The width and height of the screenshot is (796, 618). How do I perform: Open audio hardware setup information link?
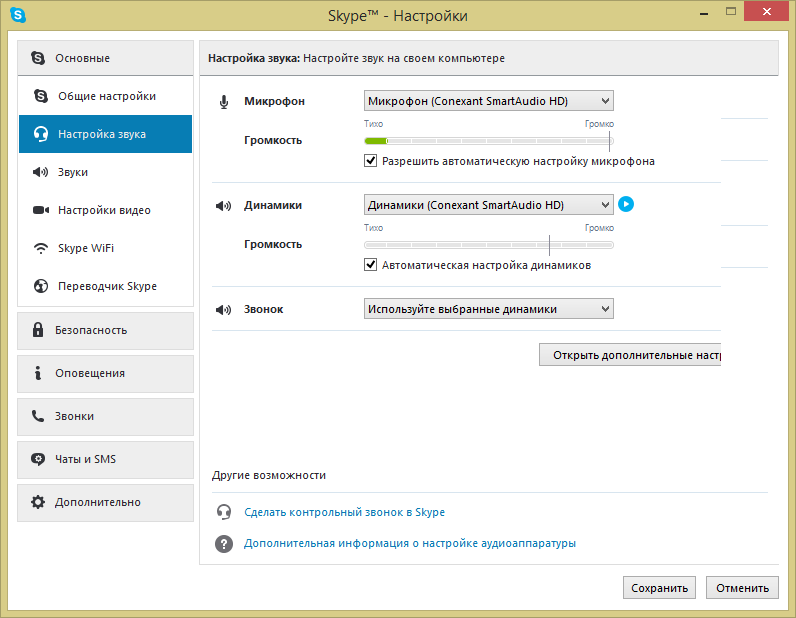(410, 543)
